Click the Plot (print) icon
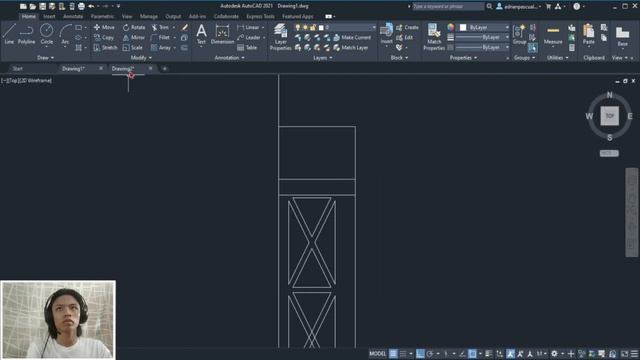 81,6
